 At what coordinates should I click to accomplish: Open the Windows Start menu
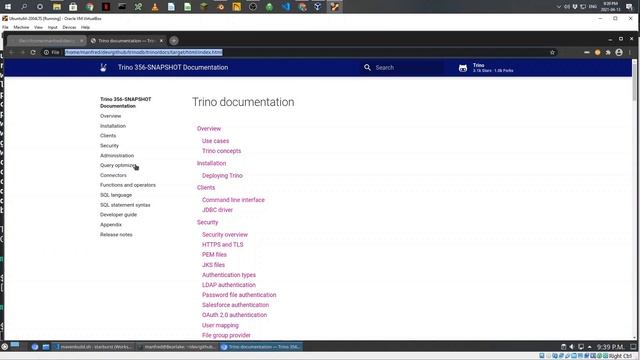click(x=7, y=7)
